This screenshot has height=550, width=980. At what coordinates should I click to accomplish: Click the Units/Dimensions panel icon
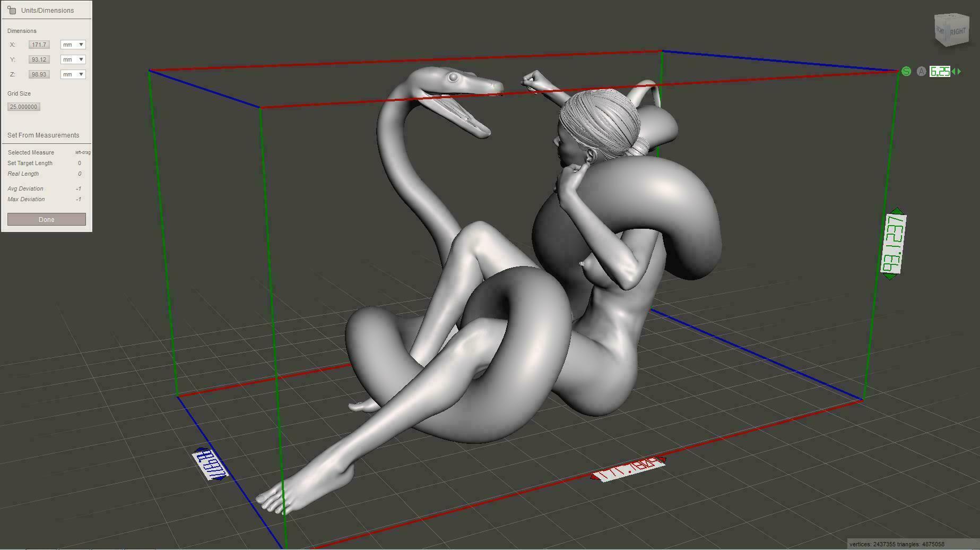click(x=12, y=10)
